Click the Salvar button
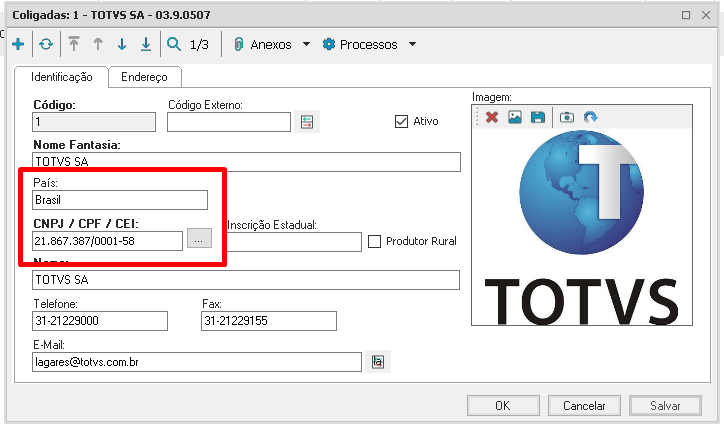This screenshot has width=724, height=428. (665, 405)
